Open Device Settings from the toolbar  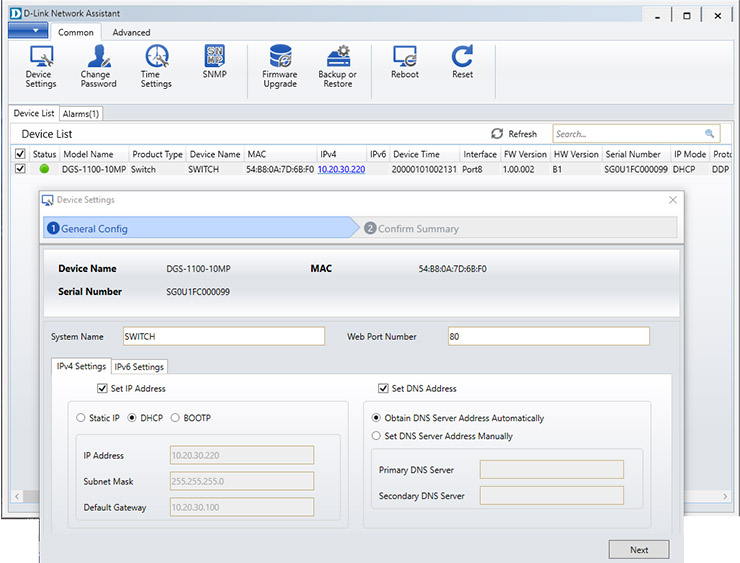40,66
